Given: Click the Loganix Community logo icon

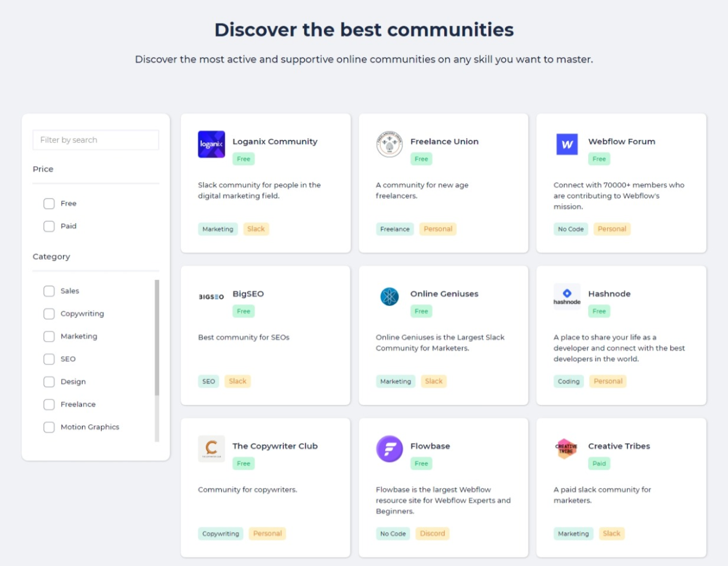Looking at the screenshot, I should [212, 144].
